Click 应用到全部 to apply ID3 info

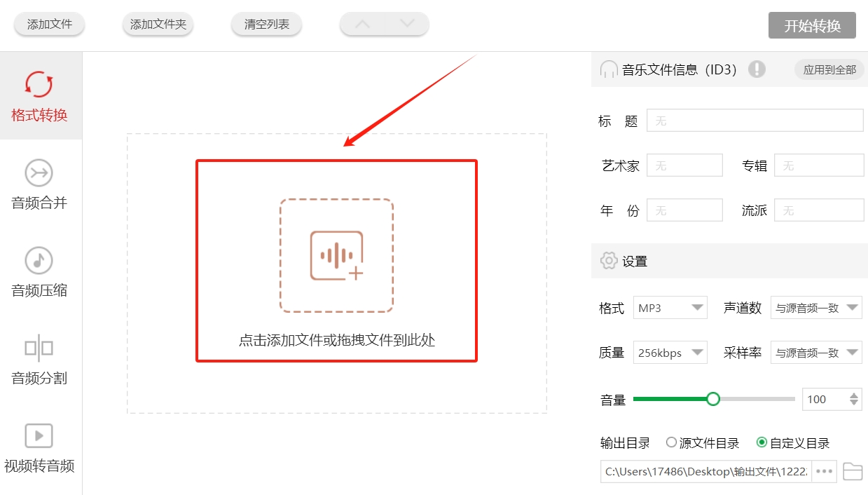pyautogui.click(x=829, y=69)
